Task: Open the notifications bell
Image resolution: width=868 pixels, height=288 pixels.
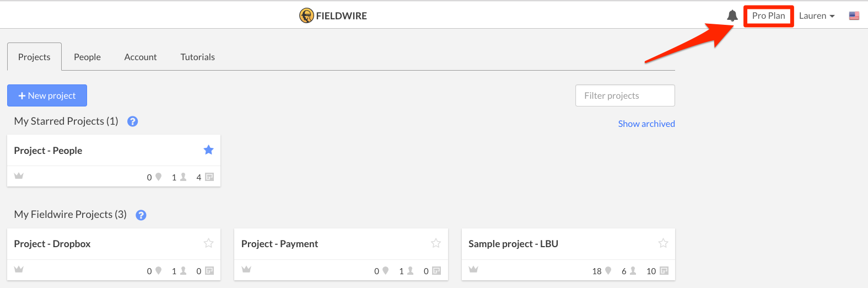Action: (732, 15)
